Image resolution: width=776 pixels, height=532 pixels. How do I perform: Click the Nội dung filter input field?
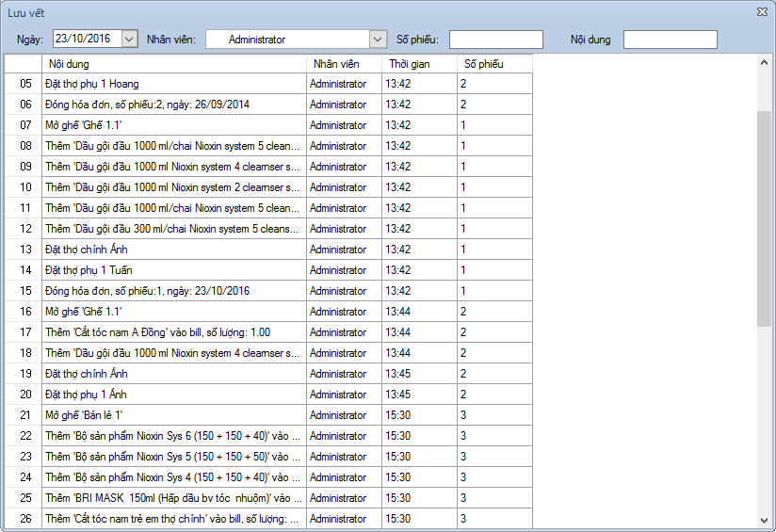[671, 40]
